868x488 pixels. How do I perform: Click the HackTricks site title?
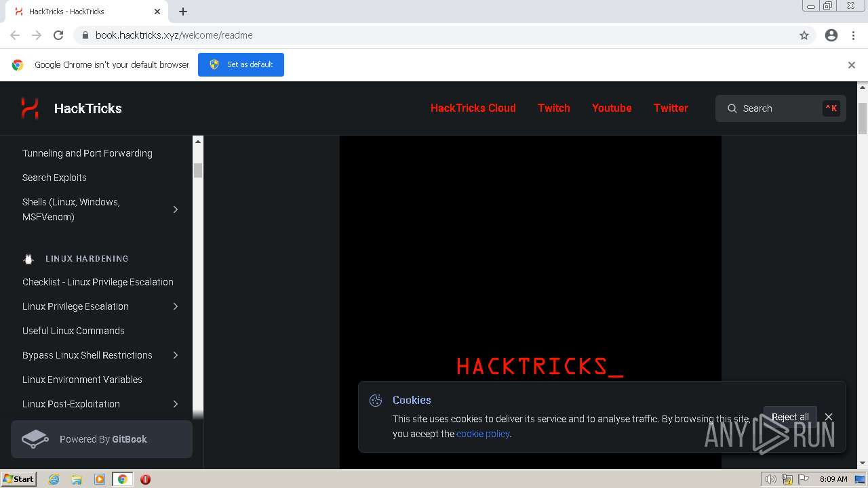click(88, 108)
